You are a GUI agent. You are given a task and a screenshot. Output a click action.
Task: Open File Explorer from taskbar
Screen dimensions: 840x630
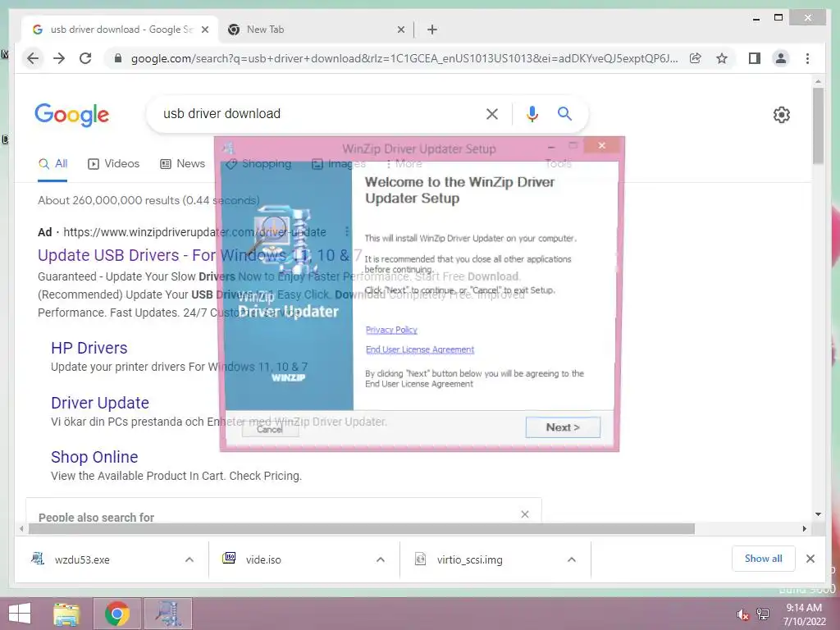click(66, 614)
